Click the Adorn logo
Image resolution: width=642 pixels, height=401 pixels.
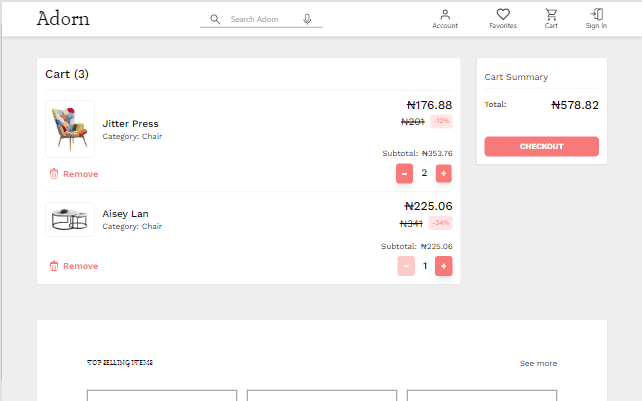click(x=63, y=19)
